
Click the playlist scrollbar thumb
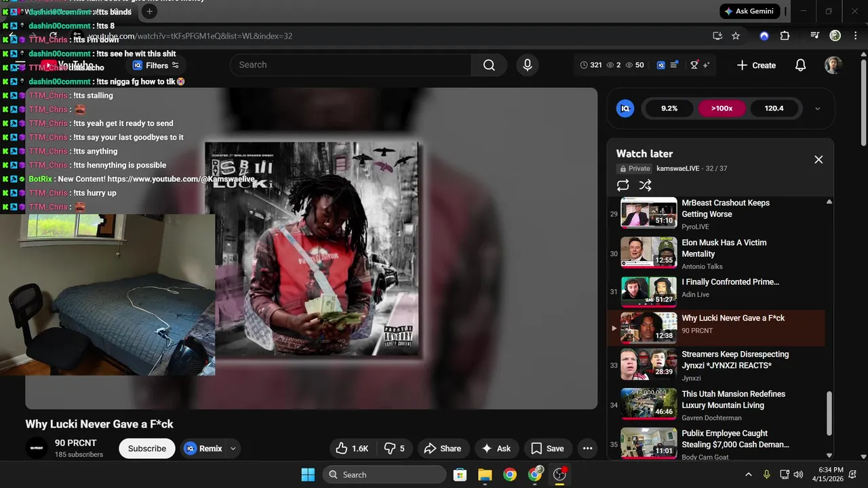coord(829,413)
